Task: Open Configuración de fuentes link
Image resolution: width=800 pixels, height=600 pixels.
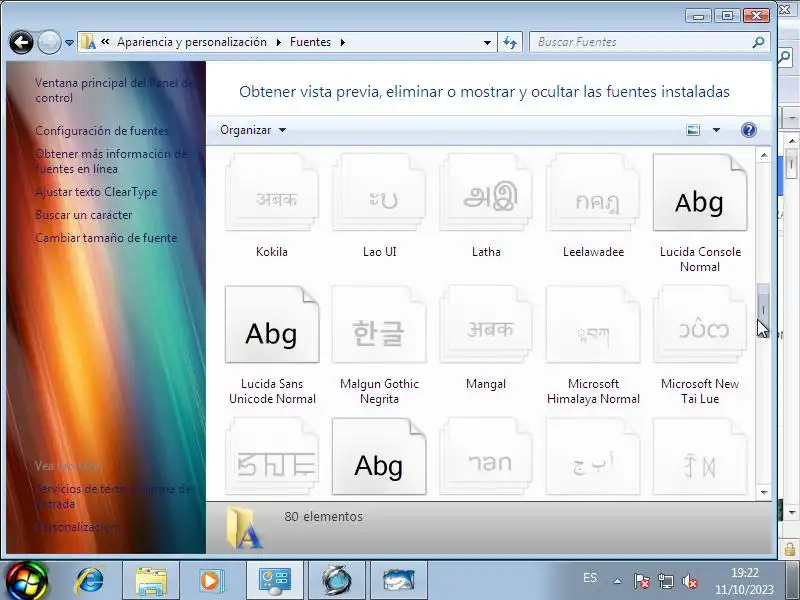Action: click(102, 131)
